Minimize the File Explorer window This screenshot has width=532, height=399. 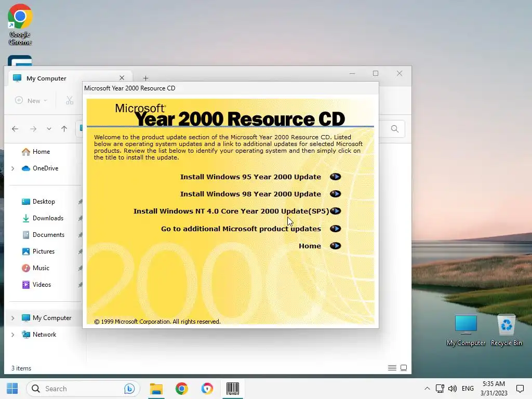coord(352,73)
